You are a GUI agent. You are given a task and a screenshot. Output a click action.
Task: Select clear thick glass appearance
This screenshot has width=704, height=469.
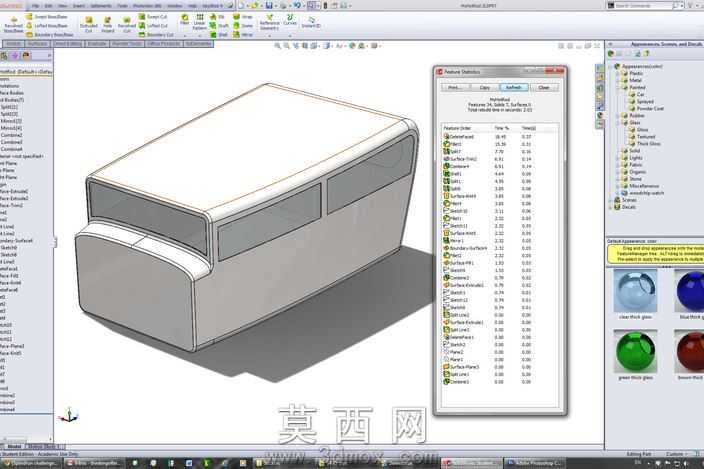635,290
